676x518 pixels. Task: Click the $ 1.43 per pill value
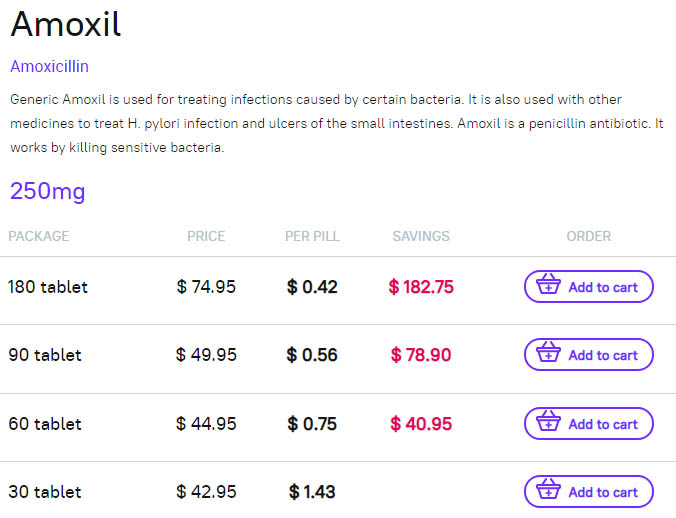click(x=312, y=492)
